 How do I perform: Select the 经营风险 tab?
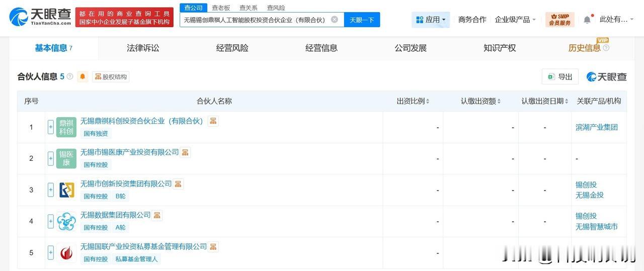pos(232,48)
